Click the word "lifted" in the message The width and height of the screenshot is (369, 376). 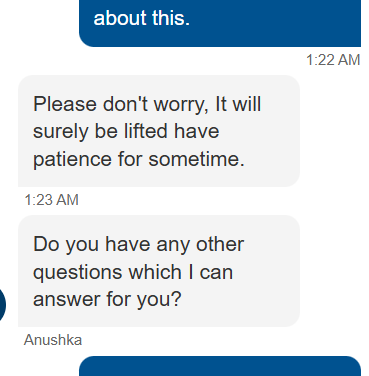[x=146, y=131]
